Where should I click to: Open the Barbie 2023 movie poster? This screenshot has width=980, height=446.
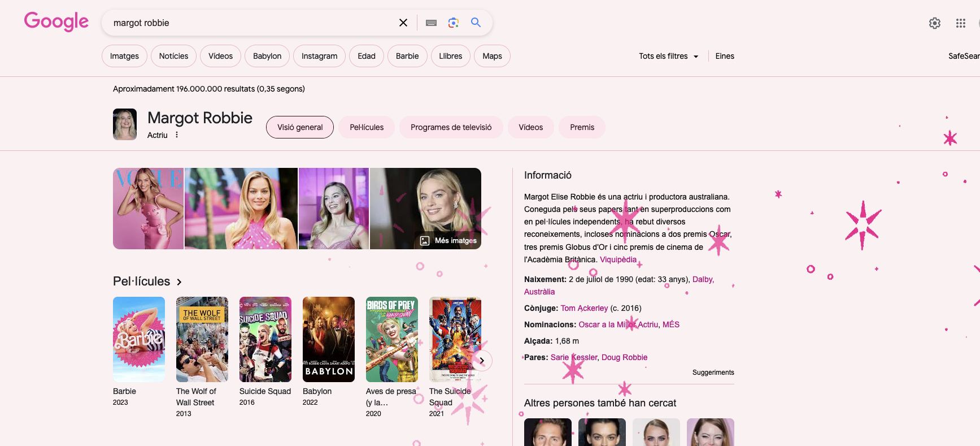point(139,339)
